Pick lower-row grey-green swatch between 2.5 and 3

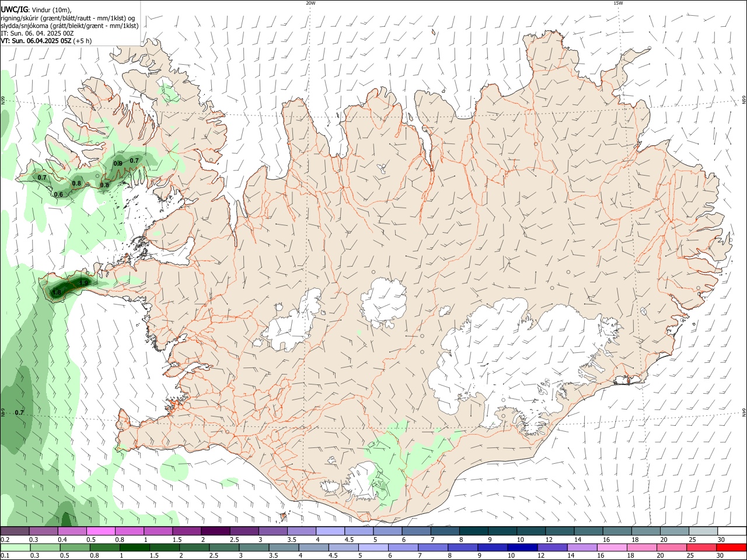pyautogui.click(x=224, y=547)
